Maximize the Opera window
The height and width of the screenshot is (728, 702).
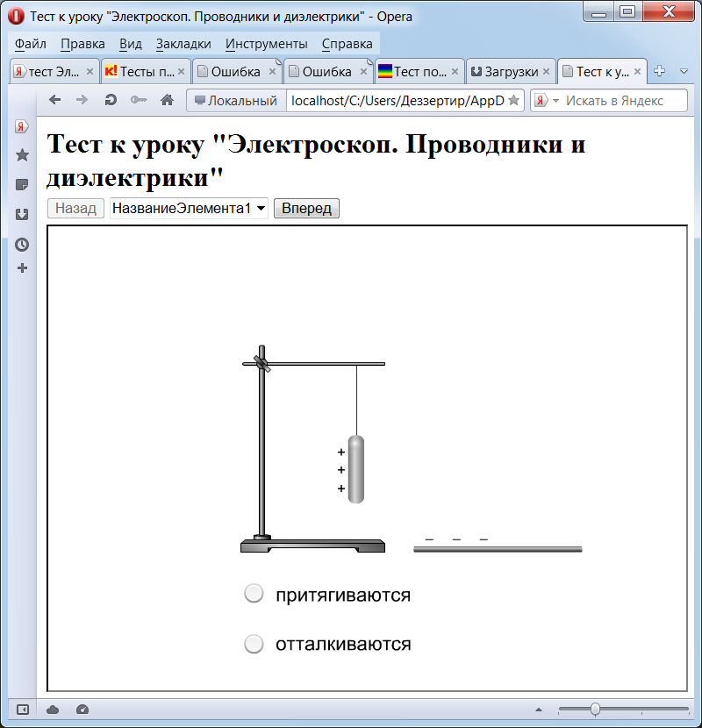pos(627,12)
